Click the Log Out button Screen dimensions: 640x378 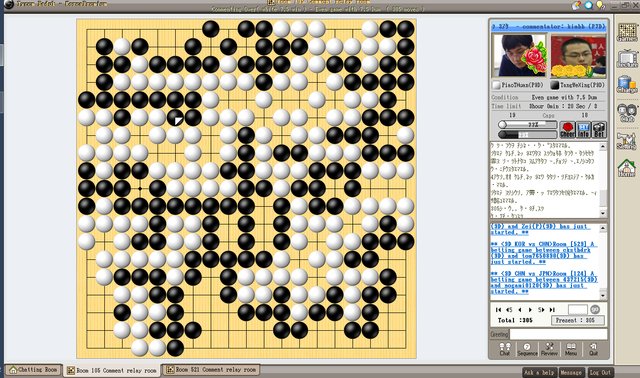[x=600, y=372]
